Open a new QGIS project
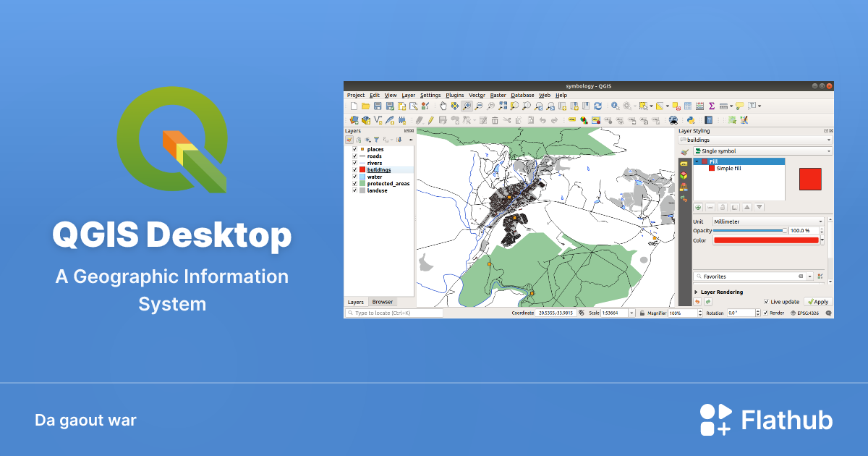This screenshot has width=868, height=456. [x=353, y=106]
